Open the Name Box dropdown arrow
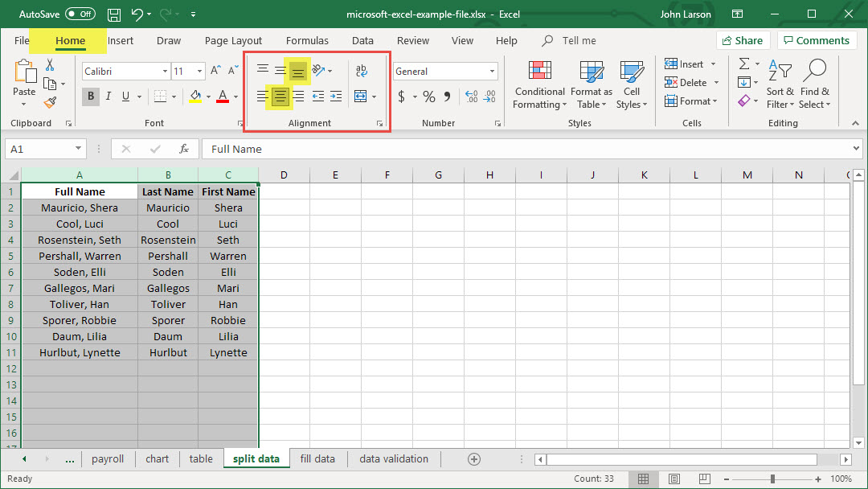Image resolution: width=868 pixels, height=489 pixels. pos(78,149)
